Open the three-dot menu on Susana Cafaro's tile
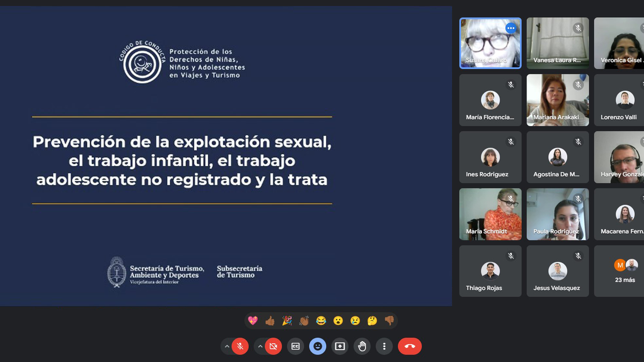 point(510,28)
